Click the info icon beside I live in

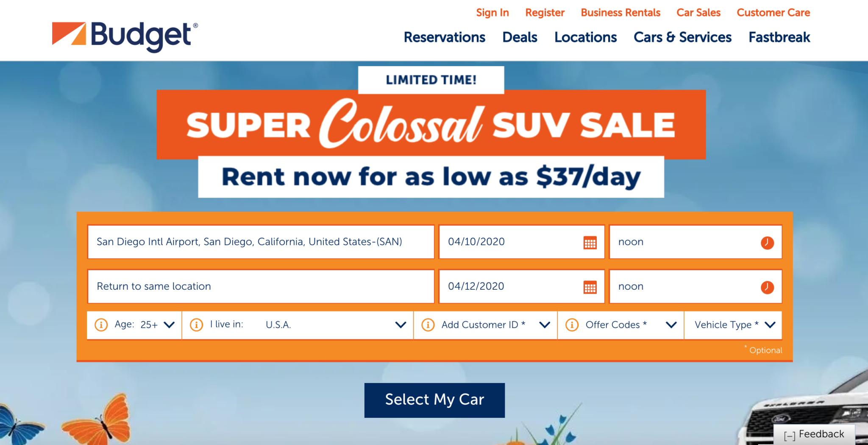196,325
